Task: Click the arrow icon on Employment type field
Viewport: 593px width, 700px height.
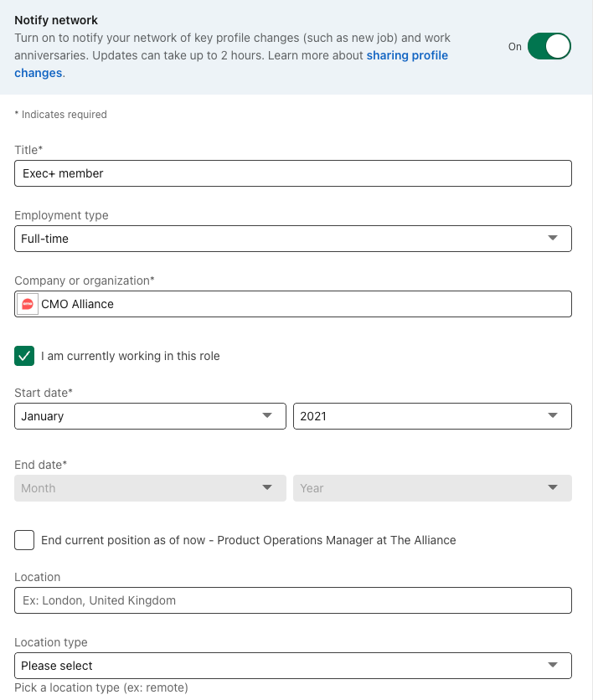Action: [553, 239]
